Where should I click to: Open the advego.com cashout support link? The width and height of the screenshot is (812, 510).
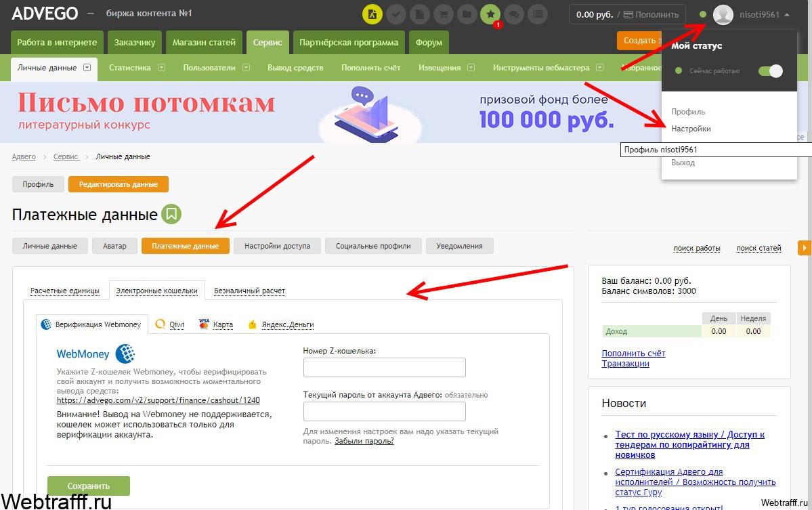pyautogui.click(x=158, y=400)
